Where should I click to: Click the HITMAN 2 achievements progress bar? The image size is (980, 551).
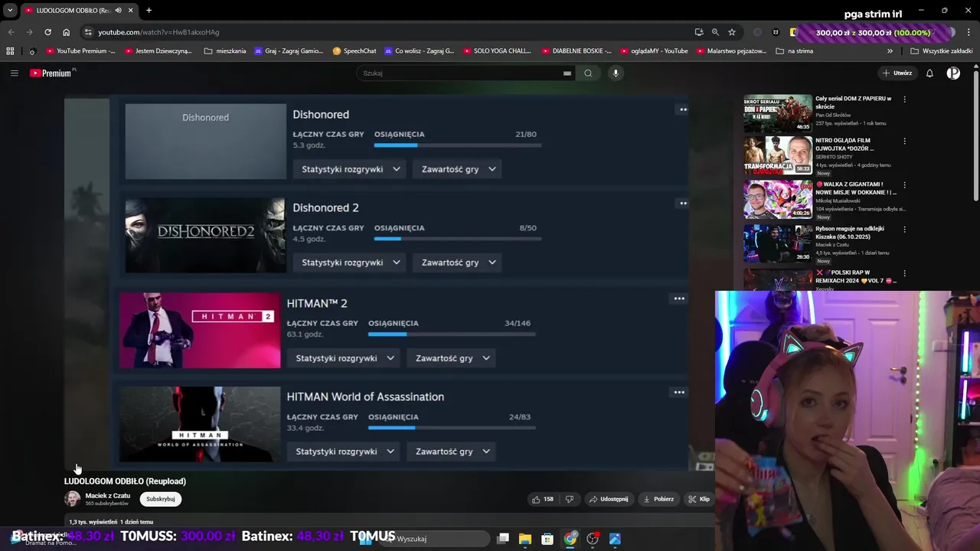[452, 334]
